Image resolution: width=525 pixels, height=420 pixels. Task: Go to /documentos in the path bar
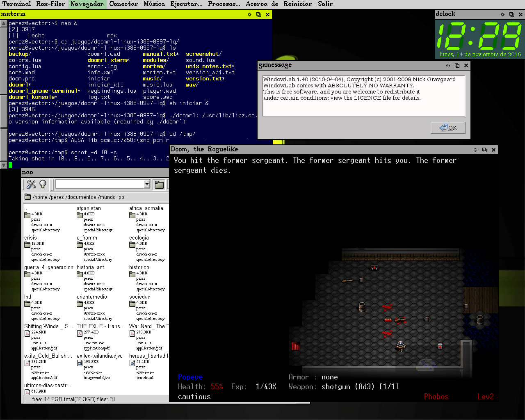click(x=81, y=197)
